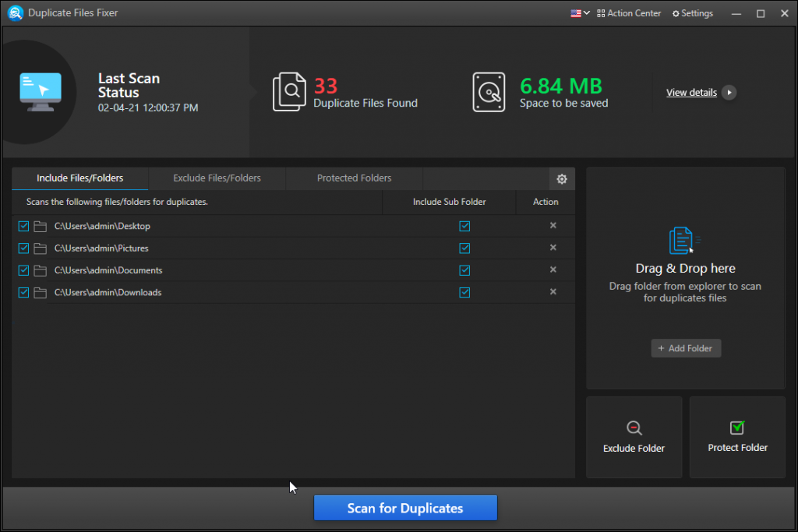This screenshot has height=532, width=798.
Task: Open Settings from the title bar
Action: 692,12
